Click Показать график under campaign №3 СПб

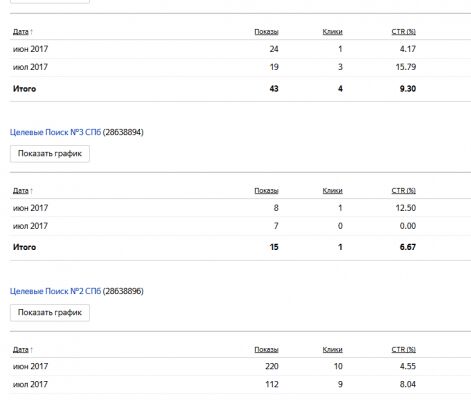click(50, 154)
